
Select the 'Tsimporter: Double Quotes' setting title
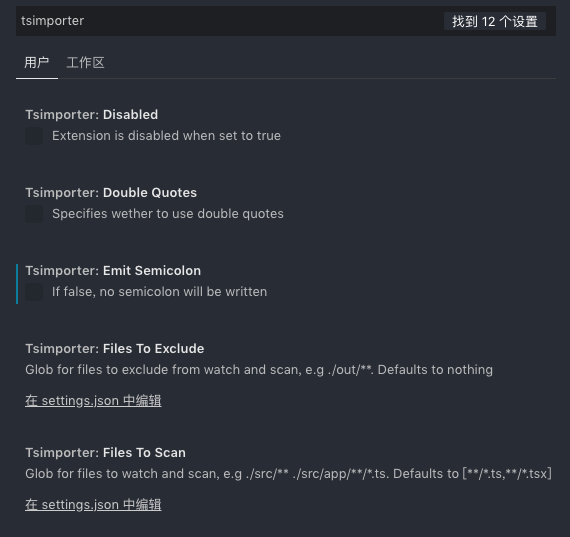click(x=111, y=193)
